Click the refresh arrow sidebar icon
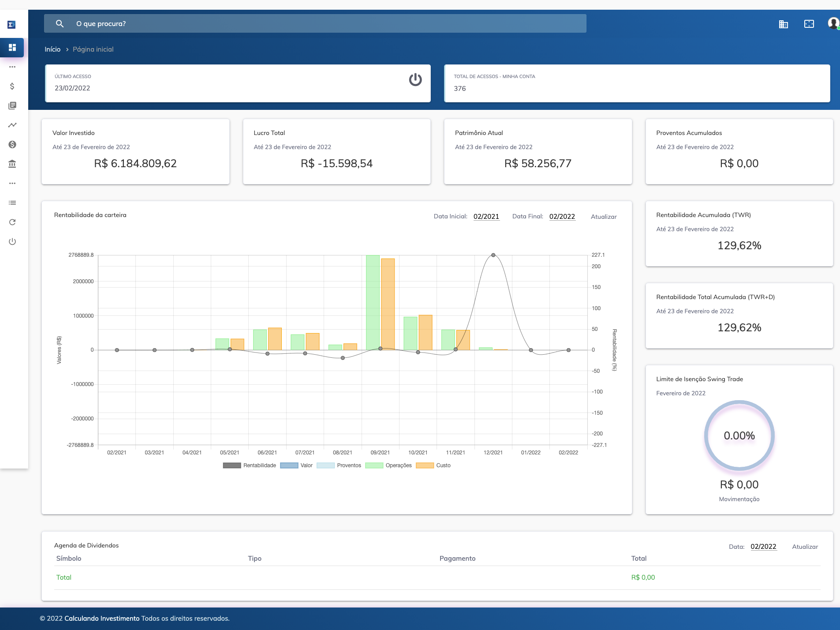The height and width of the screenshot is (630, 840). (12, 222)
